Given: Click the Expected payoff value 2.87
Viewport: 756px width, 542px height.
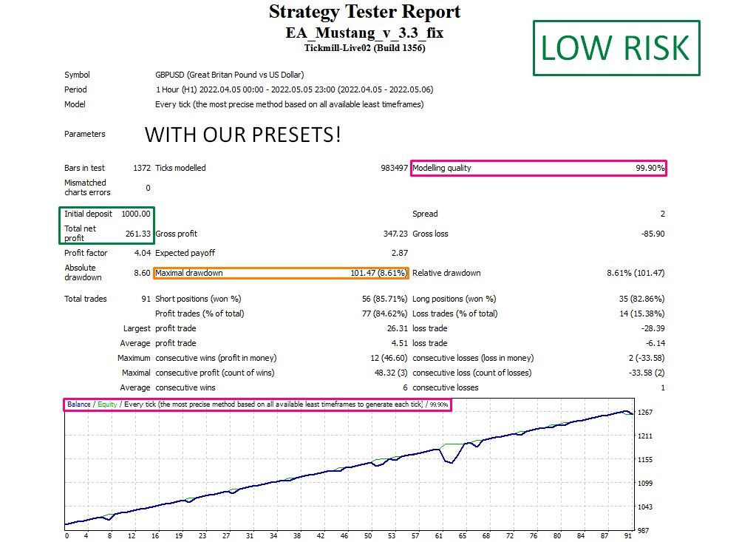Looking at the screenshot, I should click(x=400, y=253).
